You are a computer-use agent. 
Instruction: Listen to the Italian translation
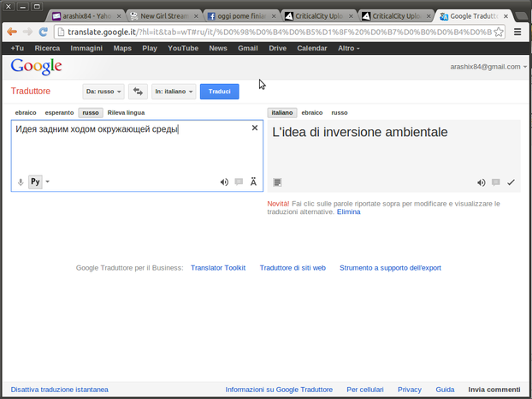481,182
